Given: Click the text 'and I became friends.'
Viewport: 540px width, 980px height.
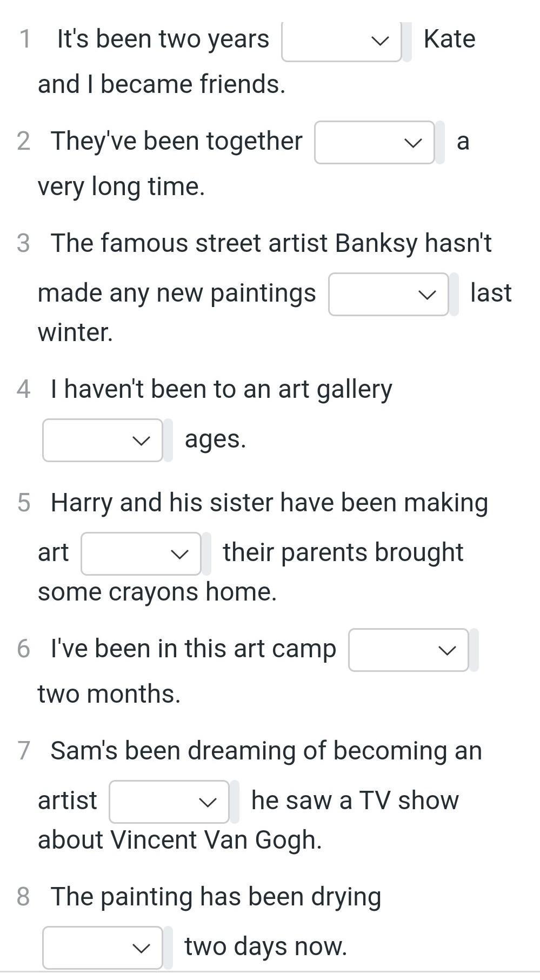Looking at the screenshot, I should (x=161, y=84).
